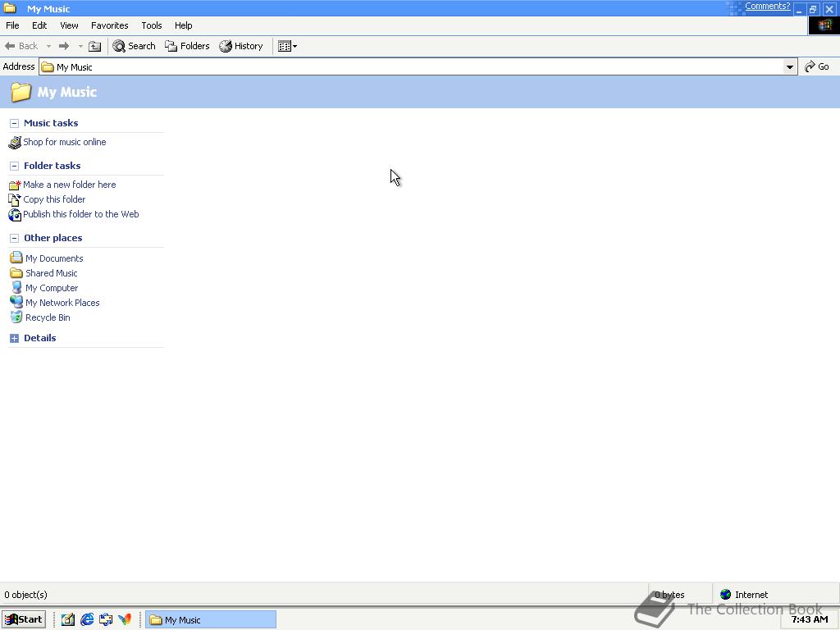Open the View menu

click(x=69, y=25)
